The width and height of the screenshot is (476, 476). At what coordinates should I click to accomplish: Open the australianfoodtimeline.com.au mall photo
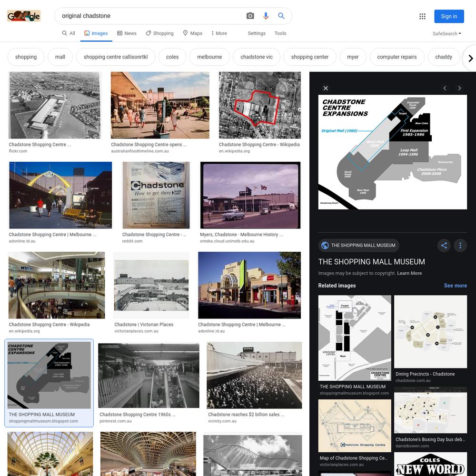point(160,105)
